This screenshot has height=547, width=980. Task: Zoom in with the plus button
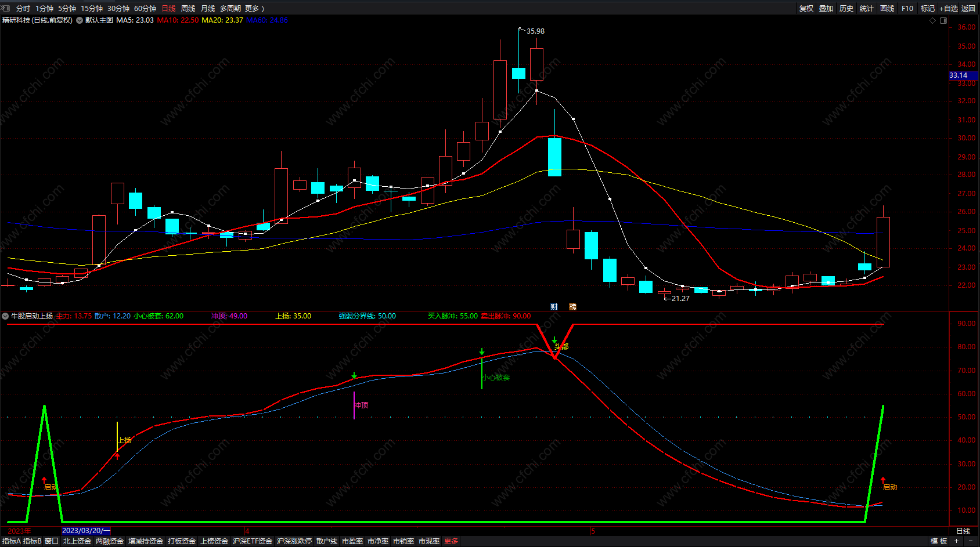coord(957,541)
